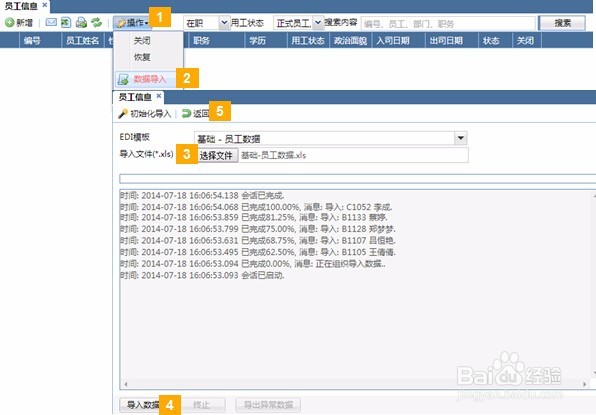Click the log line 会话已完成
The height and width of the screenshot is (415, 596).
(x=202, y=196)
